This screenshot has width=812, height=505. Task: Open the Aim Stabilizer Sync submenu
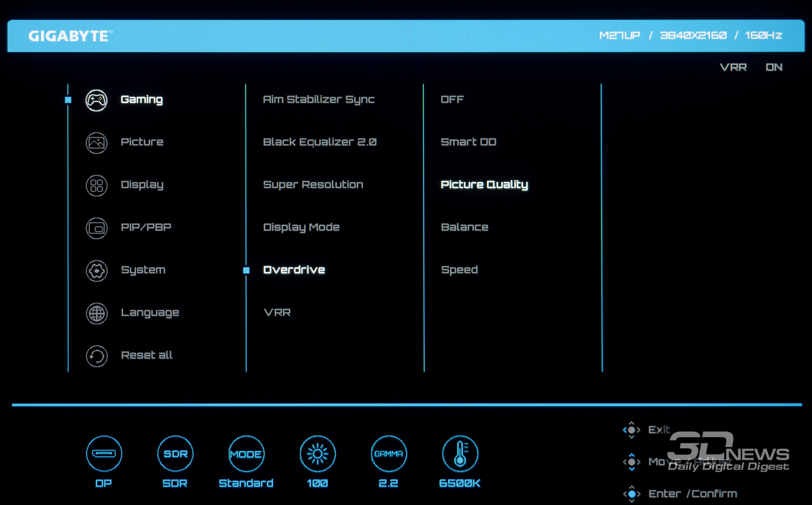click(x=319, y=99)
